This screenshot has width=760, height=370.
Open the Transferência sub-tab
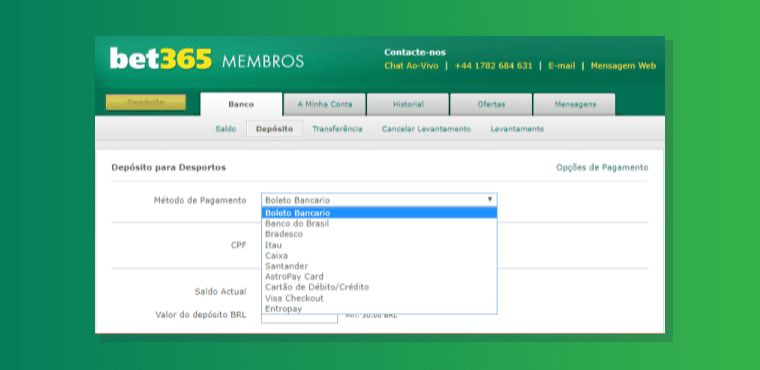click(x=337, y=129)
